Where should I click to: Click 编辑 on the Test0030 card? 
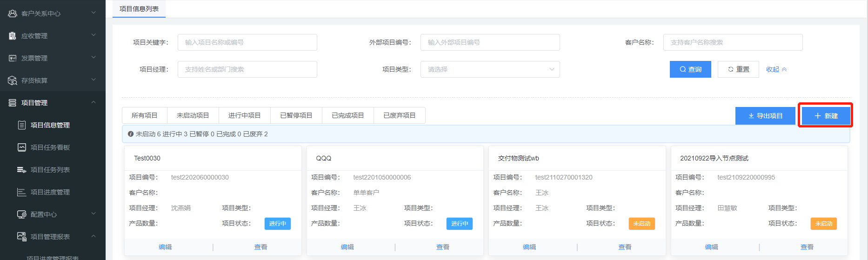pyautogui.click(x=165, y=247)
